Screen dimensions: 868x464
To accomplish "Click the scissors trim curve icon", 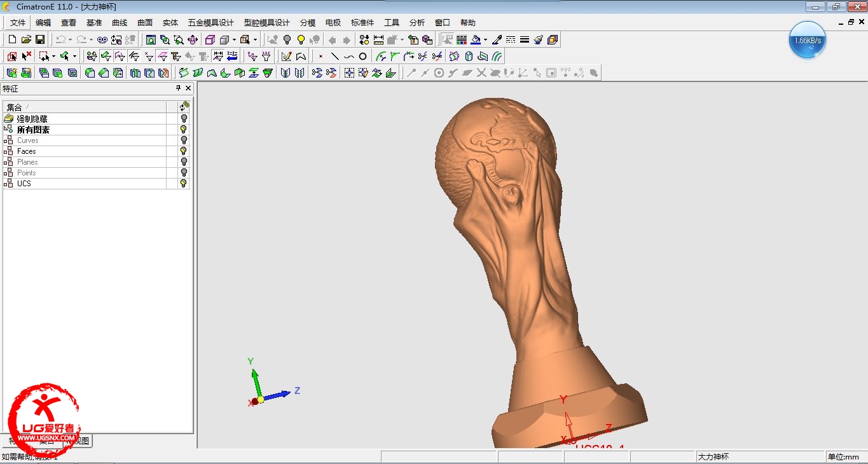I will point(422,56).
